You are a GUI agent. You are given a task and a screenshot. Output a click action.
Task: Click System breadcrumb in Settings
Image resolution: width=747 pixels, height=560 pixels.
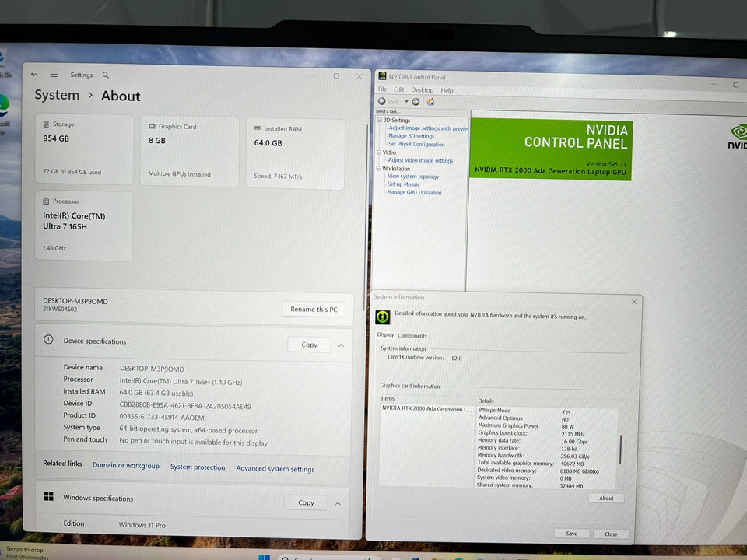coord(57,95)
